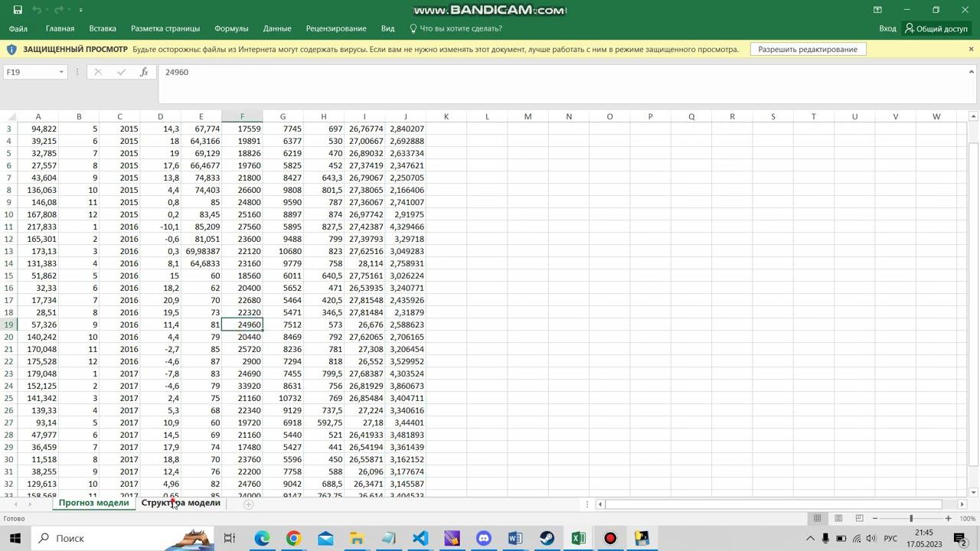This screenshot has height=551, width=980.
Task: Open the Ribbon Display Options button
Action: coord(877,10)
